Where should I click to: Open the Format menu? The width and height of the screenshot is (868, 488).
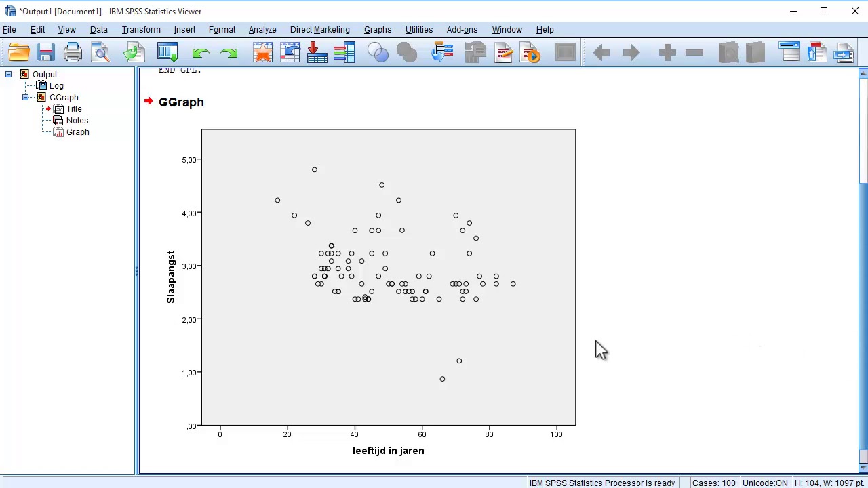pyautogui.click(x=222, y=30)
